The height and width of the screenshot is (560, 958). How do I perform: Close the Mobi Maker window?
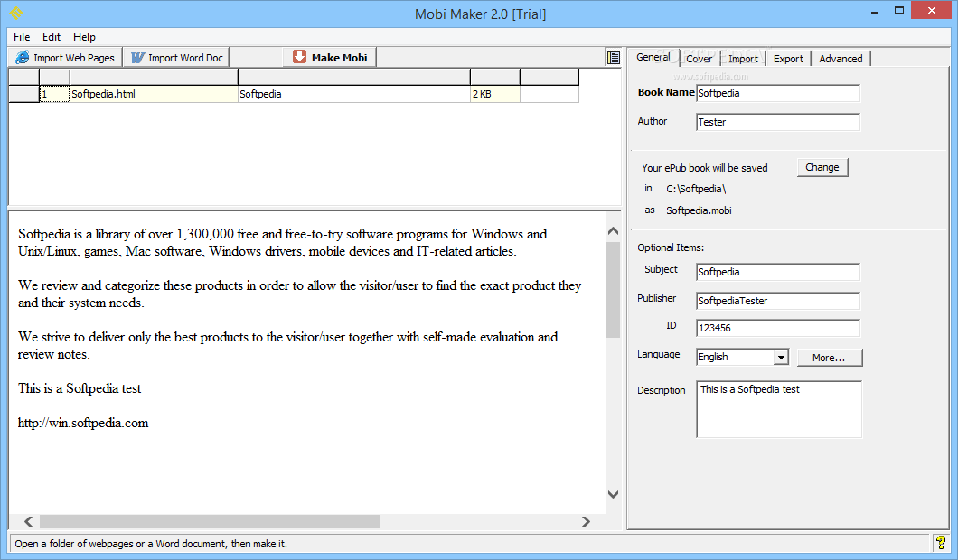931,10
